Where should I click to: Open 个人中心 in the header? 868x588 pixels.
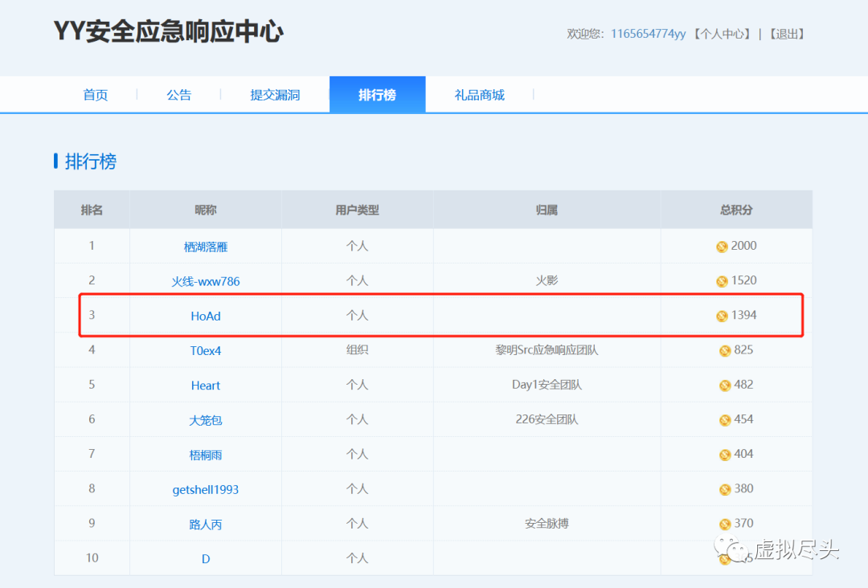click(x=723, y=34)
